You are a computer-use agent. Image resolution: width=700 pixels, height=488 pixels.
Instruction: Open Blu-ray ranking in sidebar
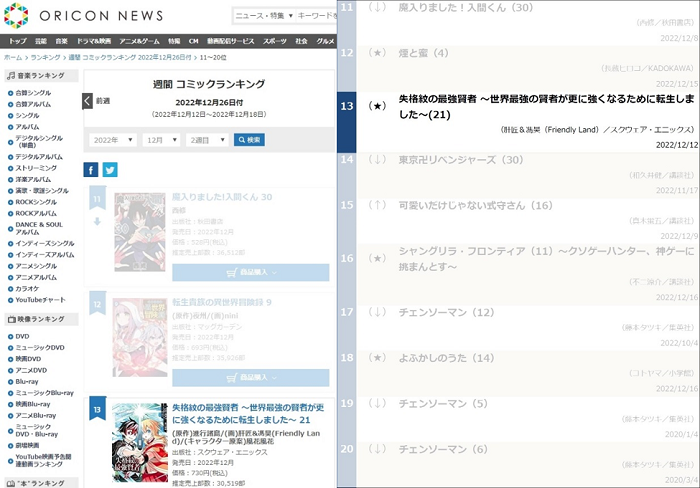click(27, 381)
